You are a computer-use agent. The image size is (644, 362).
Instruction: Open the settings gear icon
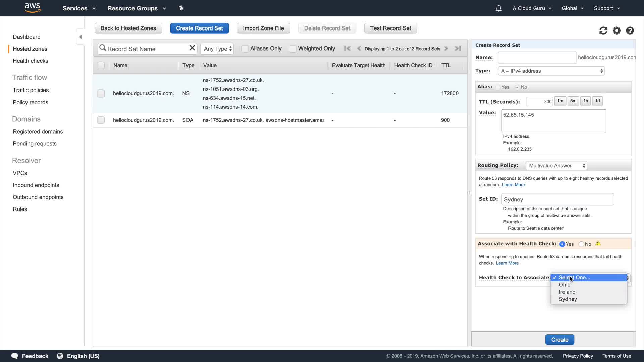[x=616, y=31]
